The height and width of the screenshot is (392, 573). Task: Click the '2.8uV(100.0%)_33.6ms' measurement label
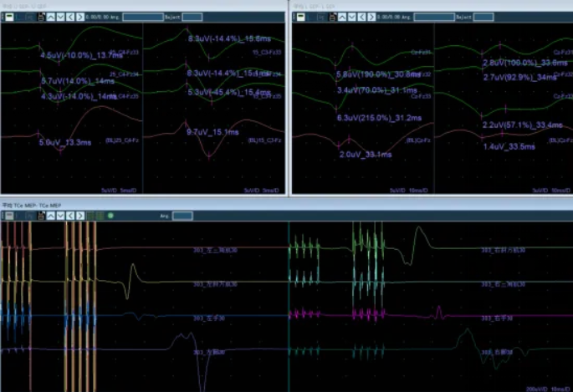coord(525,63)
